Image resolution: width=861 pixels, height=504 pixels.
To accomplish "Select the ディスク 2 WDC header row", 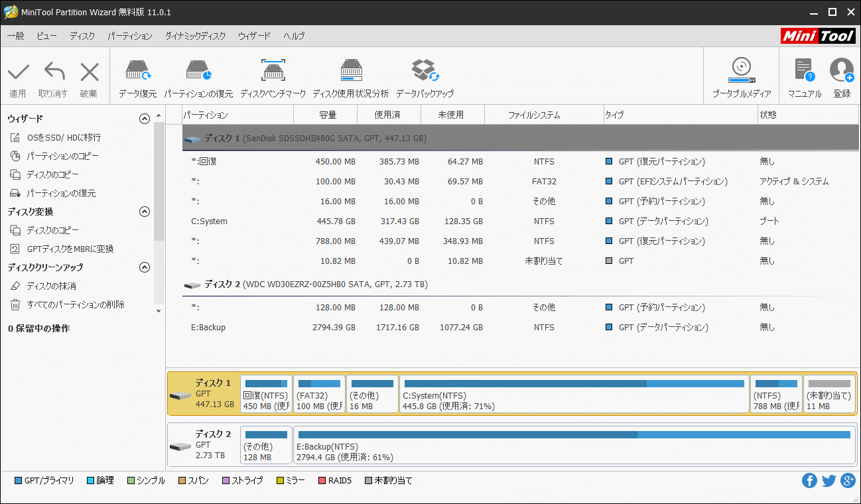I will pos(520,284).
